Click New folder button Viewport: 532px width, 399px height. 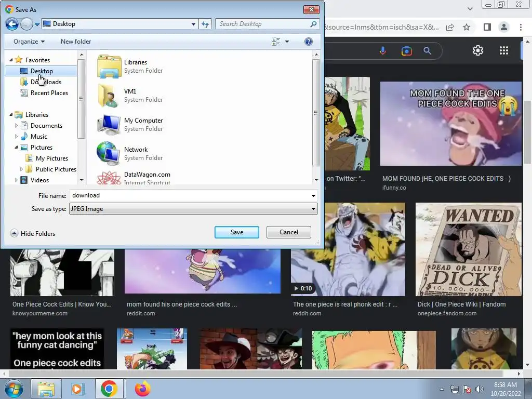click(x=76, y=42)
